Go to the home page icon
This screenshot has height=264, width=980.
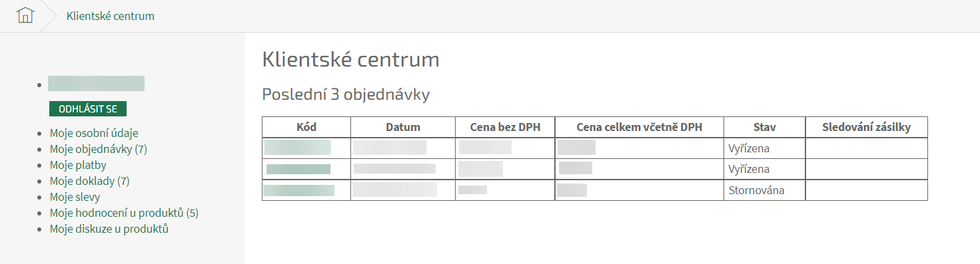coord(25,15)
